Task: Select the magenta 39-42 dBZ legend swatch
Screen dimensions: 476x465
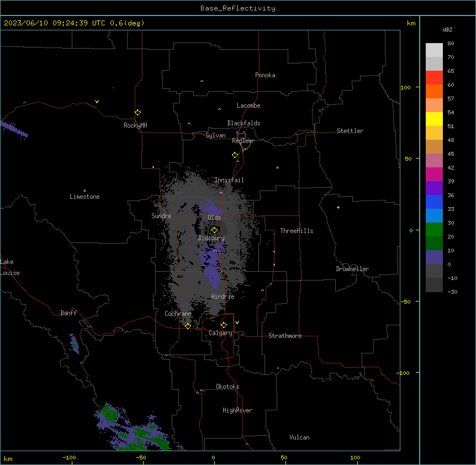Action: click(x=434, y=174)
